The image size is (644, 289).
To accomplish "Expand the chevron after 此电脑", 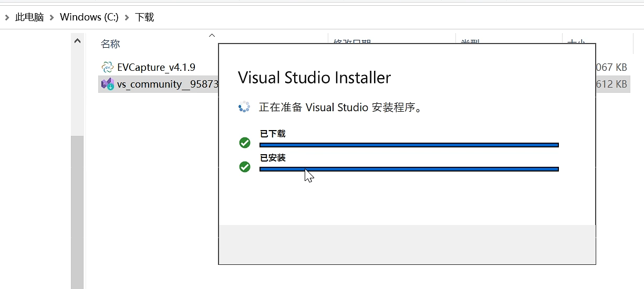I will 52,17.
